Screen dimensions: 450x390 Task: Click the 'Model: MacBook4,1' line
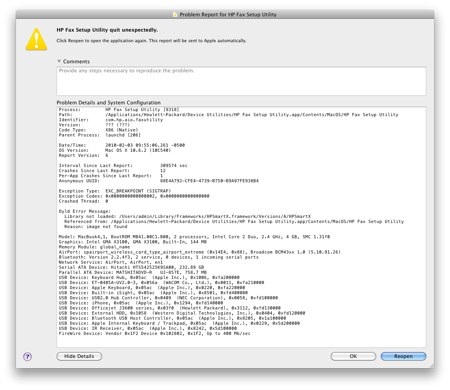pyautogui.click(x=194, y=237)
